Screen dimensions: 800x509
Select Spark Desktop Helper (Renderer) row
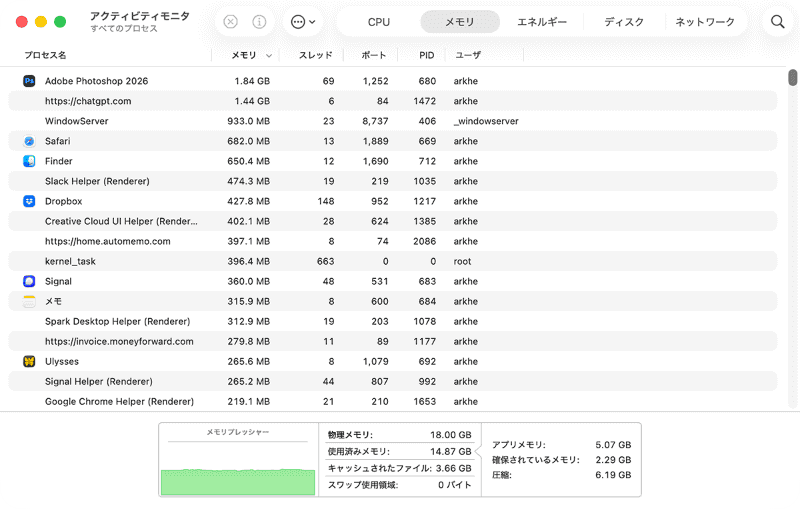[393, 321]
